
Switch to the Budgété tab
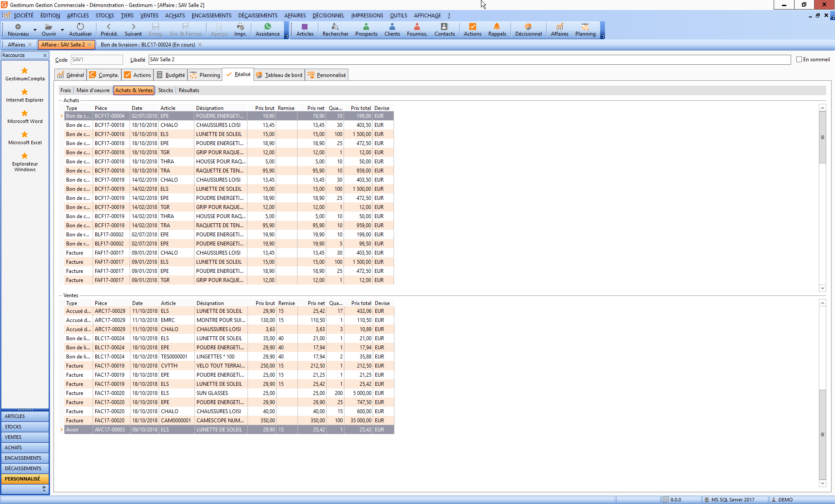tap(170, 75)
